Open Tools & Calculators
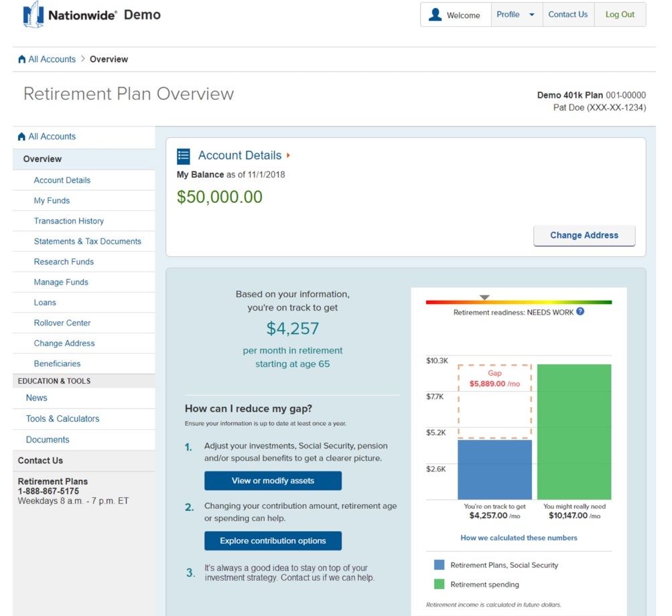This screenshot has width=672, height=616. [x=62, y=418]
